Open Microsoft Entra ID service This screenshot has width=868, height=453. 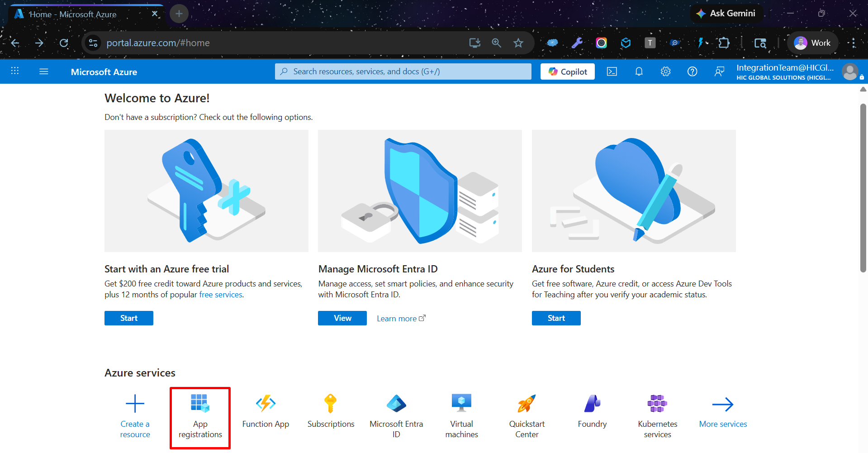pos(396,416)
